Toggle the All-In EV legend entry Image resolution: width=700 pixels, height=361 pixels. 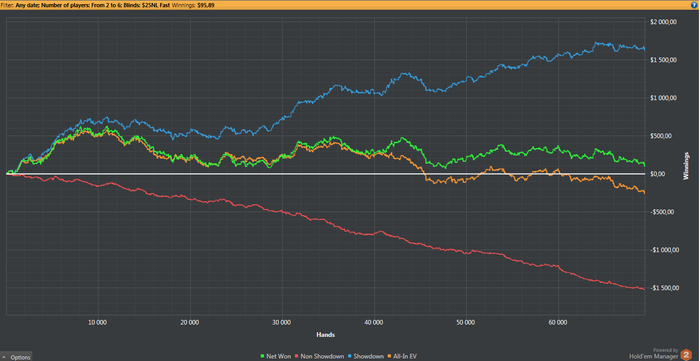pyautogui.click(x=402, y=356)
